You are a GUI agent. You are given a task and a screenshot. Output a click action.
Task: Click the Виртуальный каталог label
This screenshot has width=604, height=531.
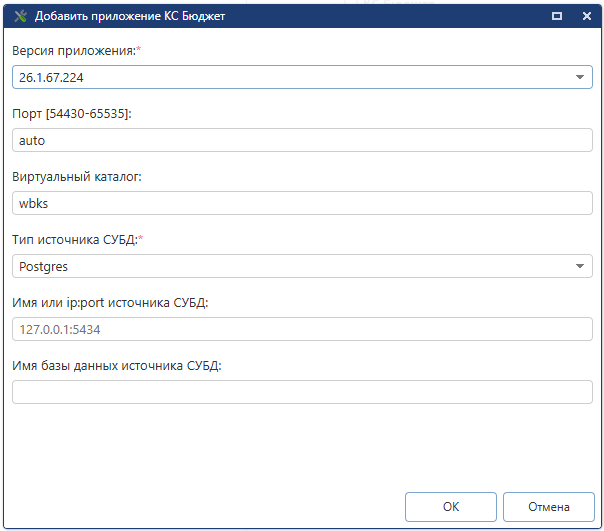point(77,176)
